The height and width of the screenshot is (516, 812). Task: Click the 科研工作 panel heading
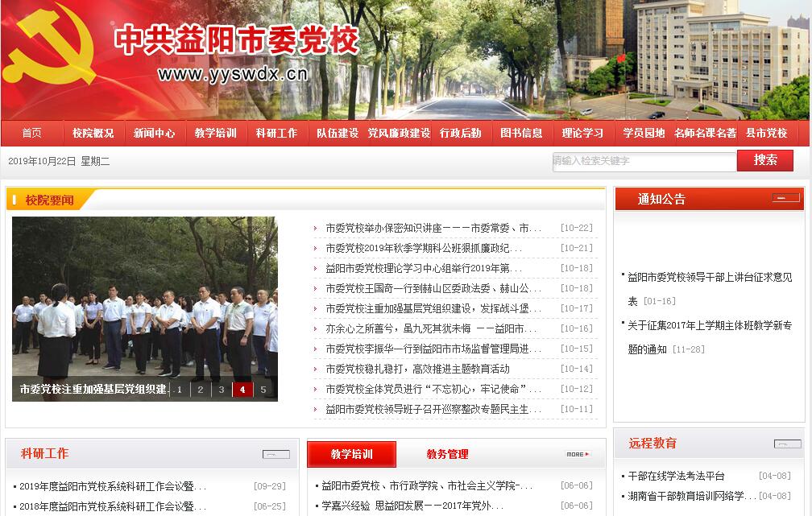(x=44, y=453)
